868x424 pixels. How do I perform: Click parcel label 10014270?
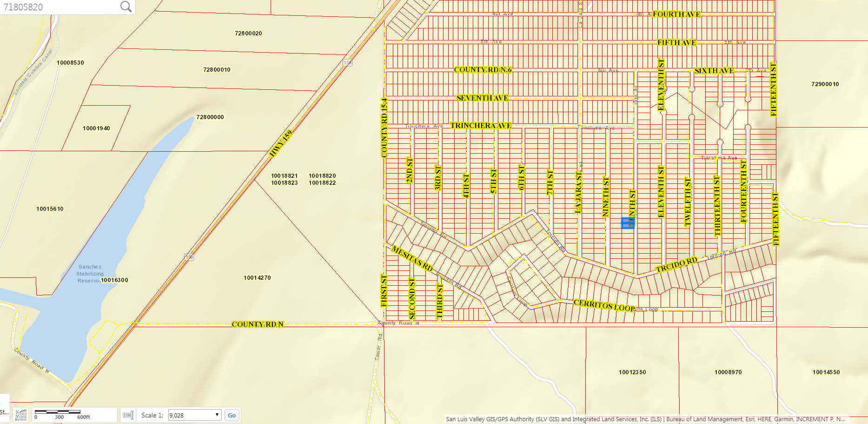[x=257, y=278]
